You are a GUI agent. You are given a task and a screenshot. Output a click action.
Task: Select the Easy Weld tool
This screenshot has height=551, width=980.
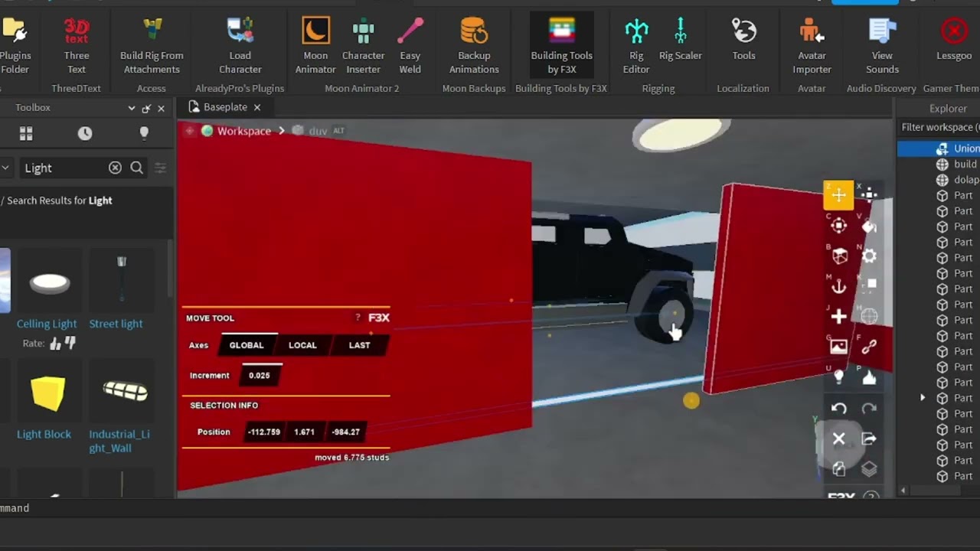pos(410,46)
